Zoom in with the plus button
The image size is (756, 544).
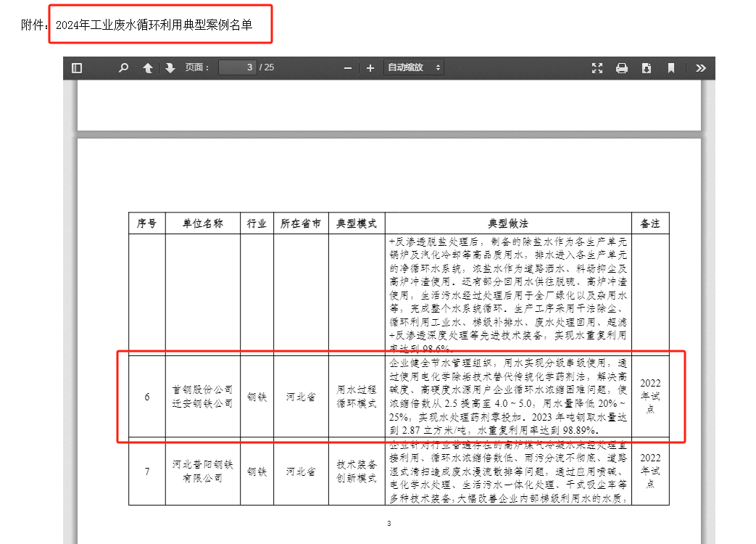pyautogui.click(x=370, y=68)
